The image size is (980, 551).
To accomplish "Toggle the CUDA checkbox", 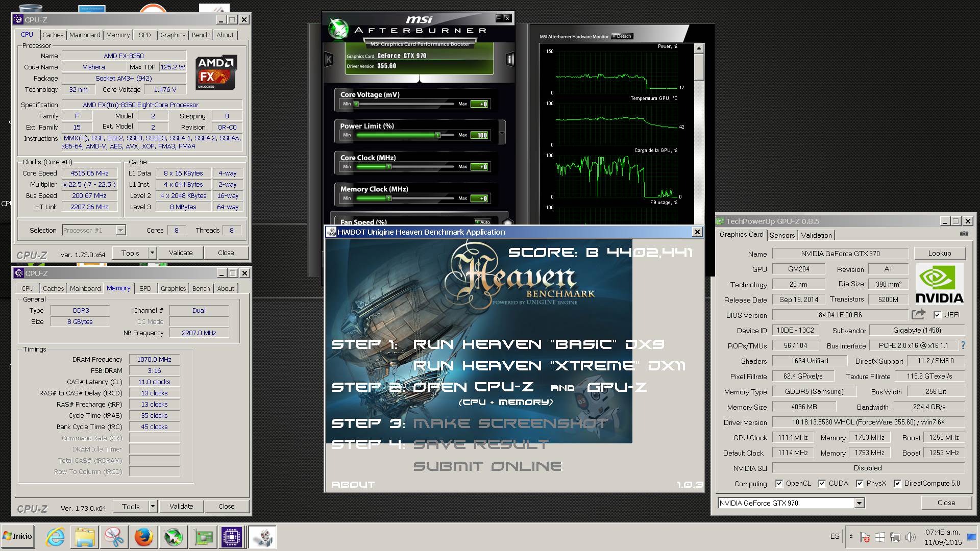I will (x=822, y=483).
